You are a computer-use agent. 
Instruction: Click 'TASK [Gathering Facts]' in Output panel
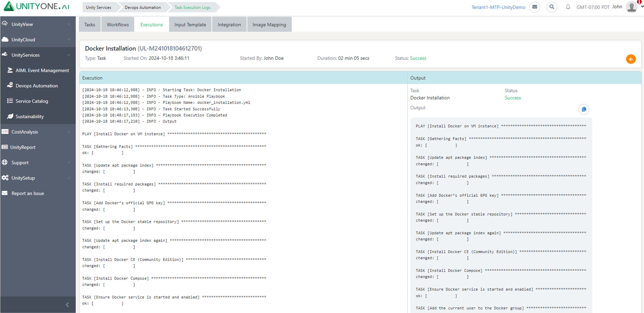[441, 139]
